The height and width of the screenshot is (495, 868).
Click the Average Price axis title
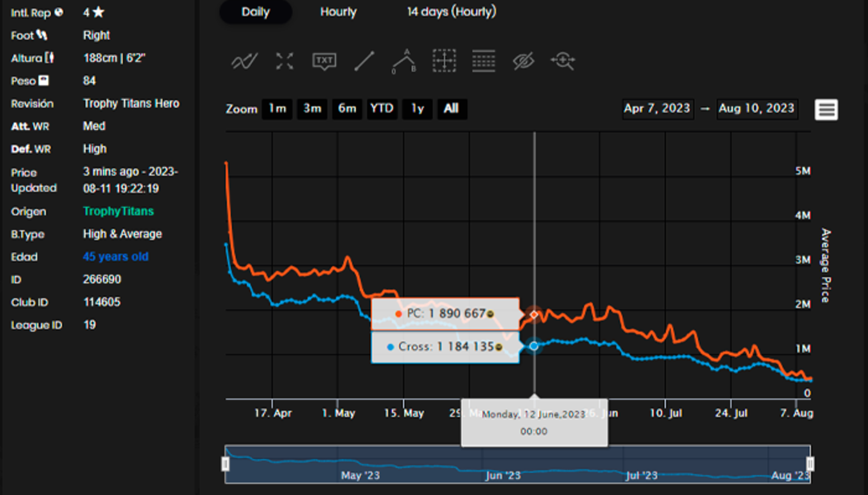click(826, 266)
